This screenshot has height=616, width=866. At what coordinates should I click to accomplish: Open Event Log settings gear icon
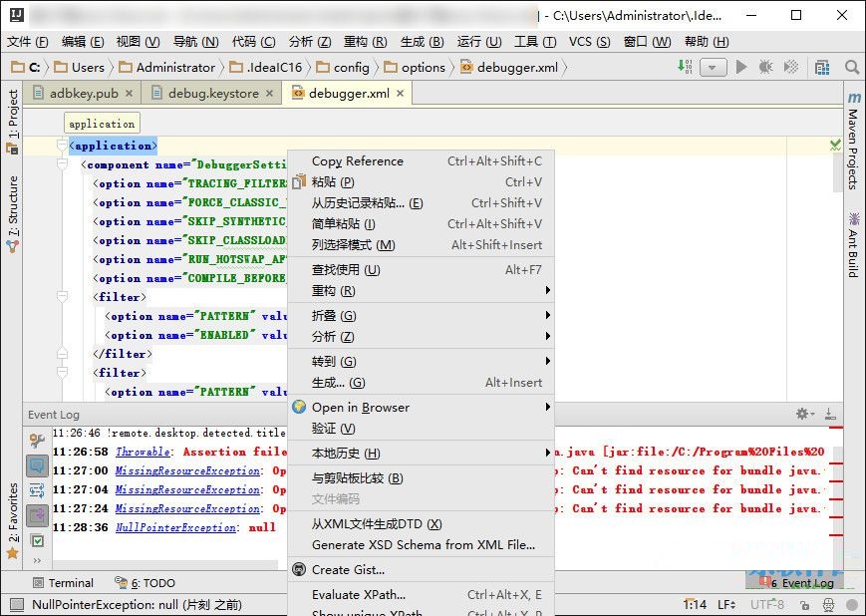click(x=802, y=414)
